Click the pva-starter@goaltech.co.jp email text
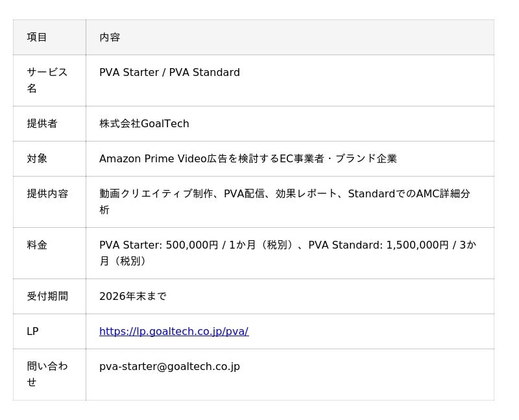Viewport: 519px width, 420px height. tap(169, 366)
